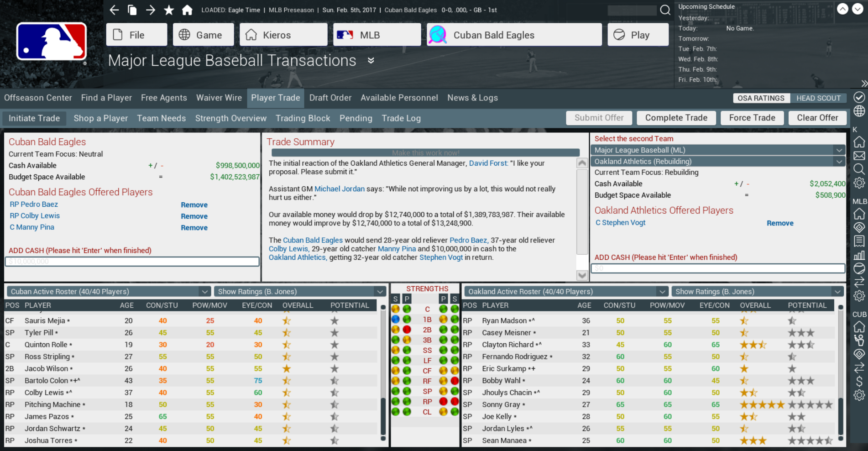The height and width of the screenshot is (451, 868).
Task: Open the Cuban Active Roster dropdown
Action: [x=109, y=292]
